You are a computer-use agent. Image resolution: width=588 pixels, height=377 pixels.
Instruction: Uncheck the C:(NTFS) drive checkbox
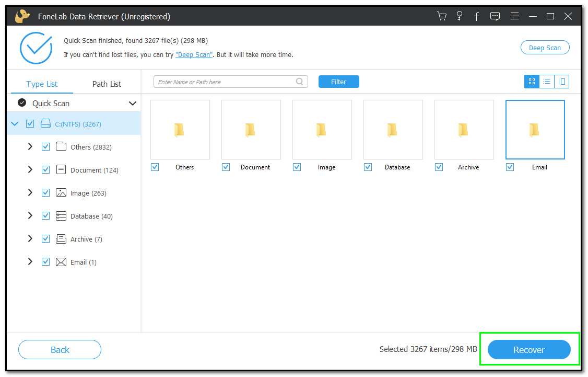point(30,123)
